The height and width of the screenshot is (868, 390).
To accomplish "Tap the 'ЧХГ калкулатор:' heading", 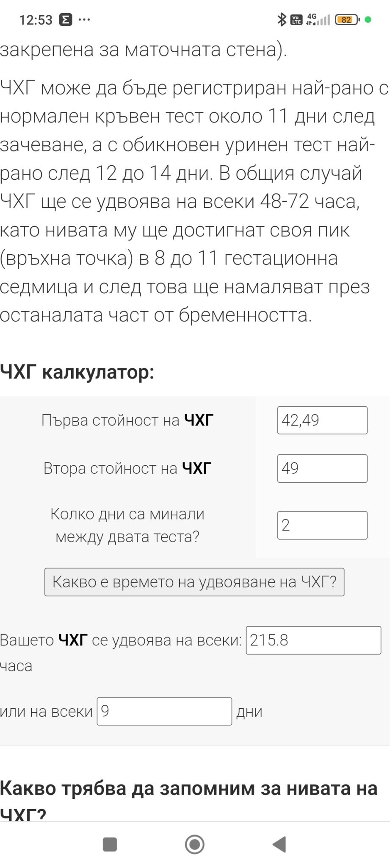I will point(77,373).
